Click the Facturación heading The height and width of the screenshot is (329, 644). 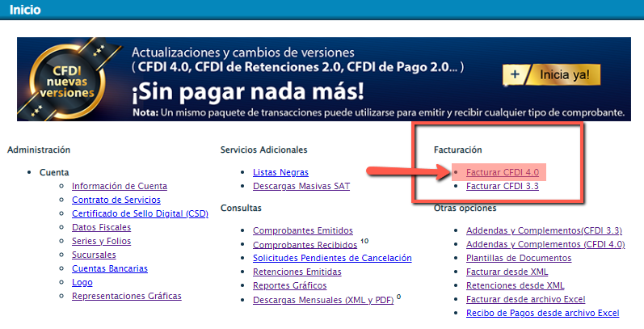coord(458,150)
